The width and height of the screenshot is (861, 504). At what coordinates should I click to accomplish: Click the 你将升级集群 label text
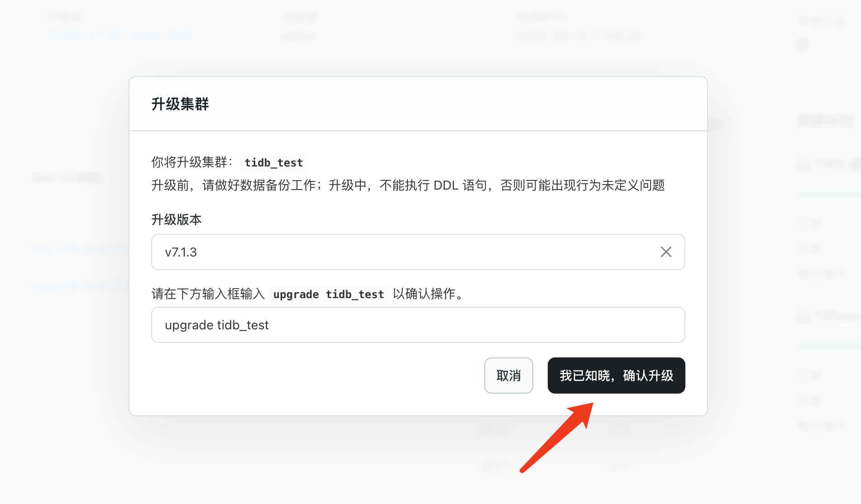(x=192, y=162)
